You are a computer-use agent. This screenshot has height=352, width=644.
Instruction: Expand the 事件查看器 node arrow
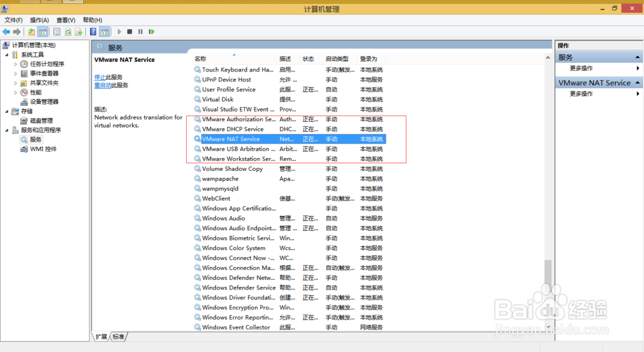coord(15,73)
